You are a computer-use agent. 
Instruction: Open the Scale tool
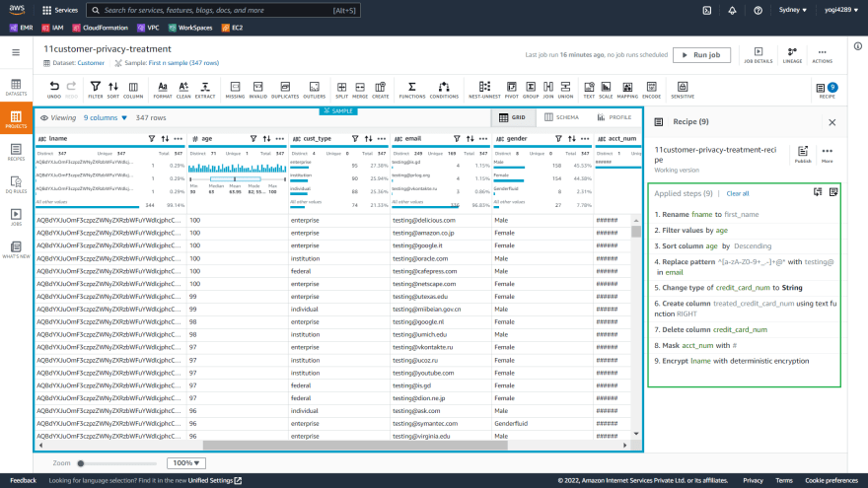607,90
